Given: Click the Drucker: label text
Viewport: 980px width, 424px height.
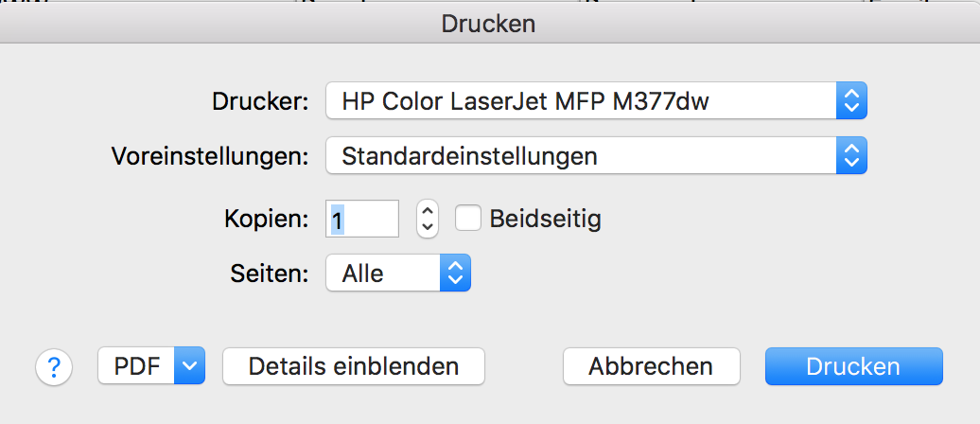Looking at the screenshot, I should (262, 101).
